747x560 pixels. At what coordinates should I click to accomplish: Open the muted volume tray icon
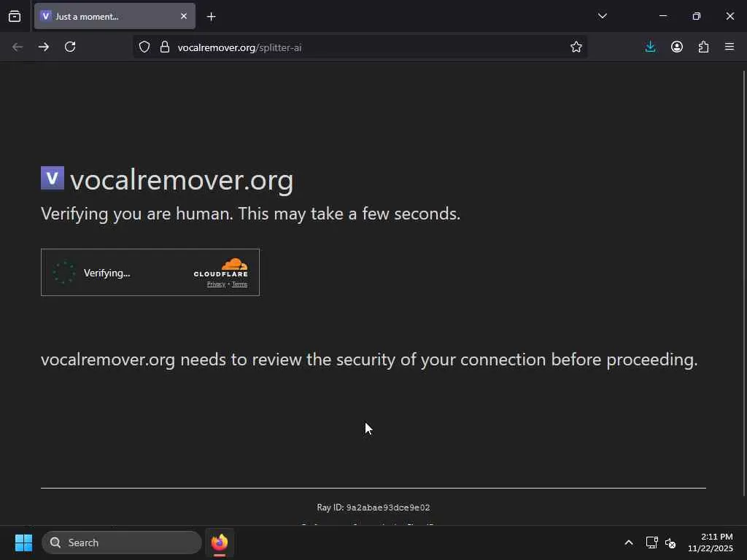tap(670, 542)
